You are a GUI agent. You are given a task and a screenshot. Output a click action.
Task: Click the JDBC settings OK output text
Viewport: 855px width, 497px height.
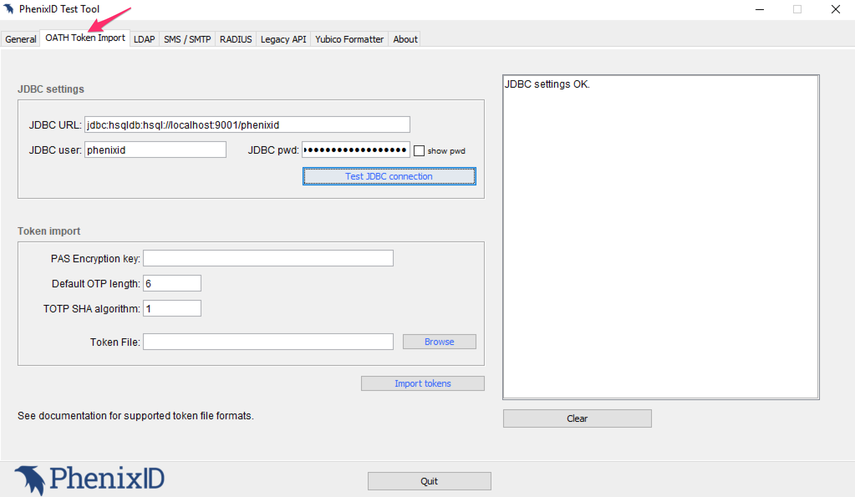click(x=547, y=84)
